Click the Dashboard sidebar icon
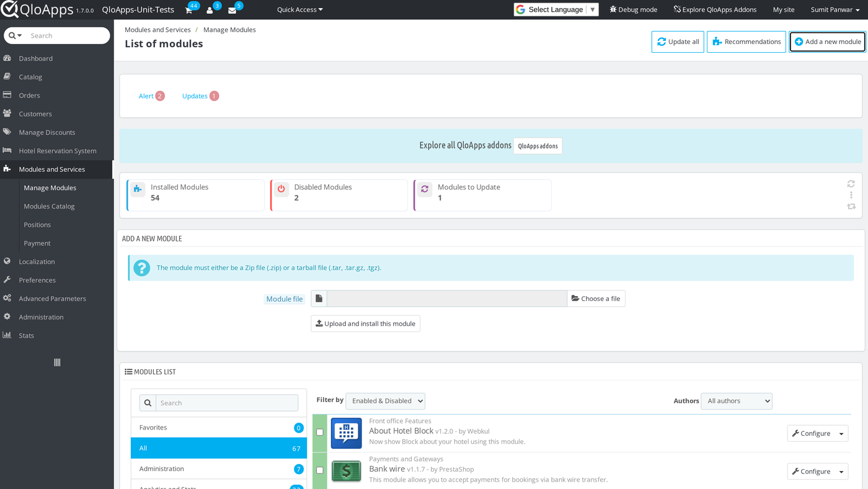Screen dimensions: 868x489 pos(7,58)
